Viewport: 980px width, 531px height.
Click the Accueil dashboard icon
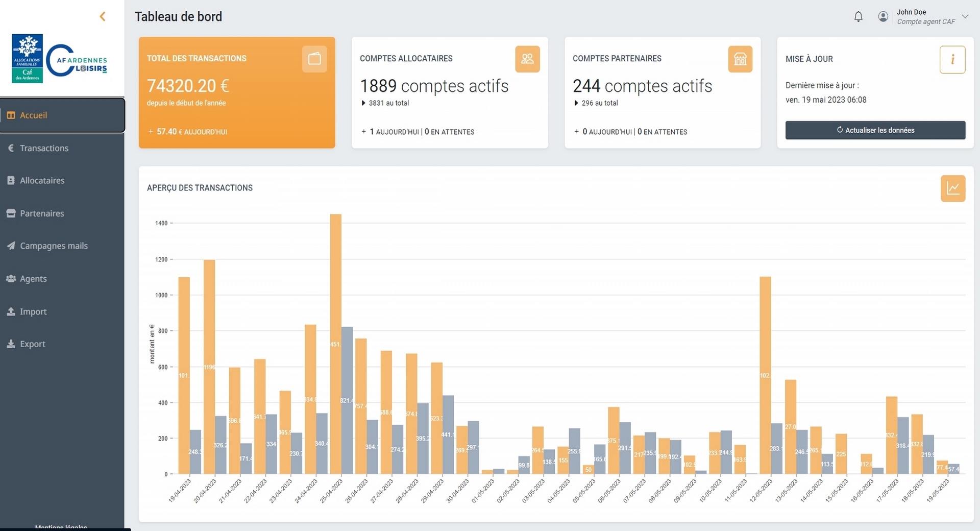[x=11, y=115]
